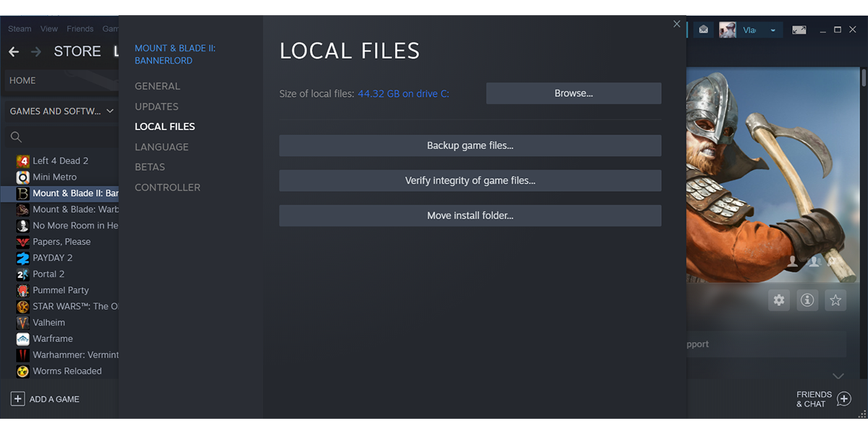Click the library page vertical scrollbar

click(x=864, y=77)
